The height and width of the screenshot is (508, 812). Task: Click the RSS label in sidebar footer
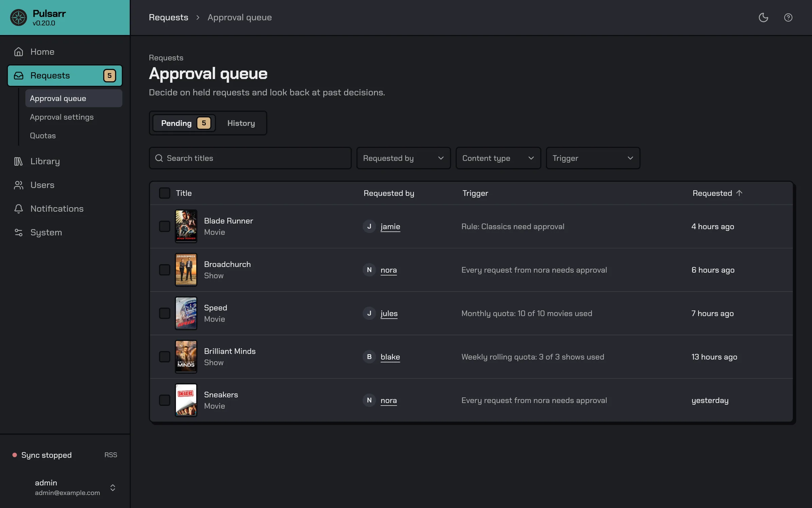(x=111, y=455)
